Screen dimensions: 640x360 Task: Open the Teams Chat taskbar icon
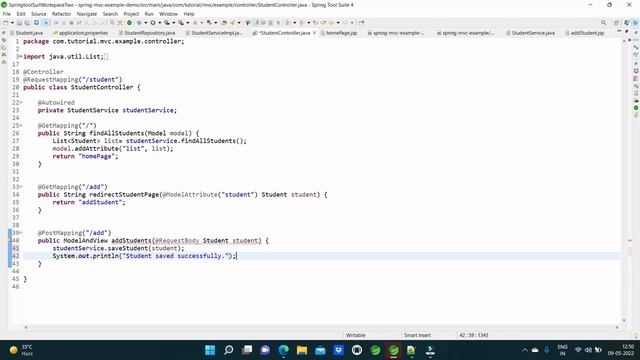(x=265, y=350)
